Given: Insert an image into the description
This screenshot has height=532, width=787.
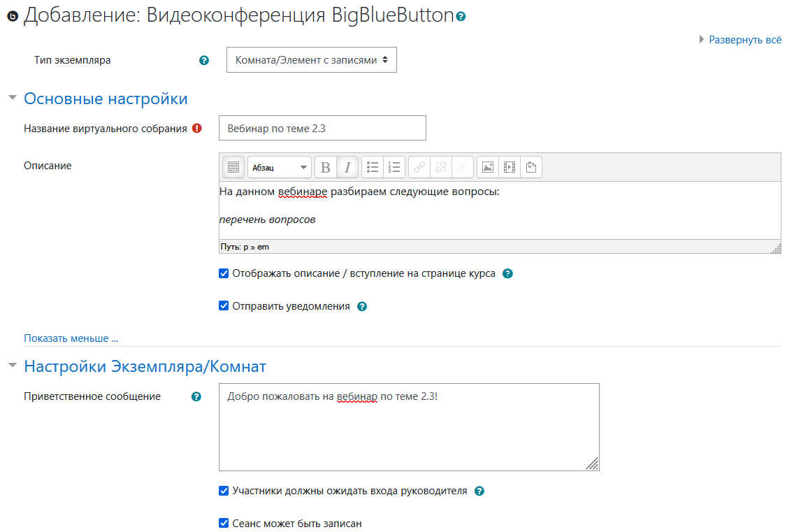Looking at the screenshot, I should 487,167.
